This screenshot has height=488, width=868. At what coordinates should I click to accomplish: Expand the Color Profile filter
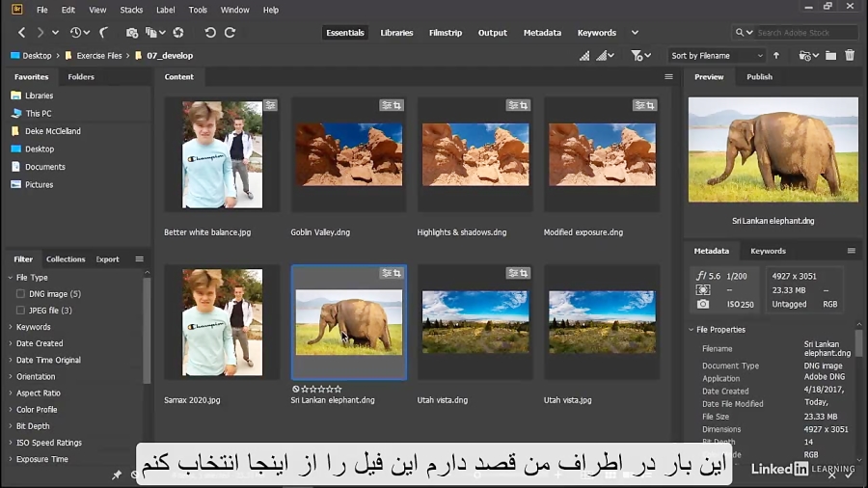[11, 410]
